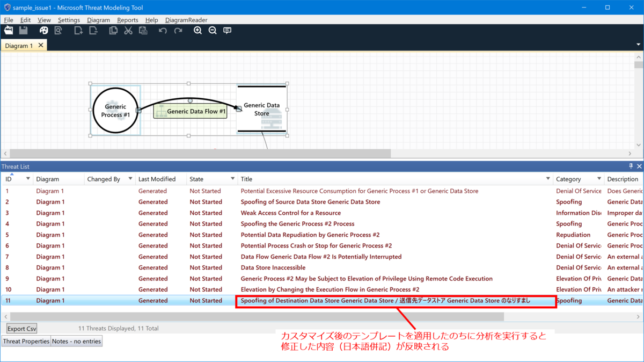This screenshot has height=362, width=644.
Task: Open the DiagramReader menu
Action: (x=186, y=20)
